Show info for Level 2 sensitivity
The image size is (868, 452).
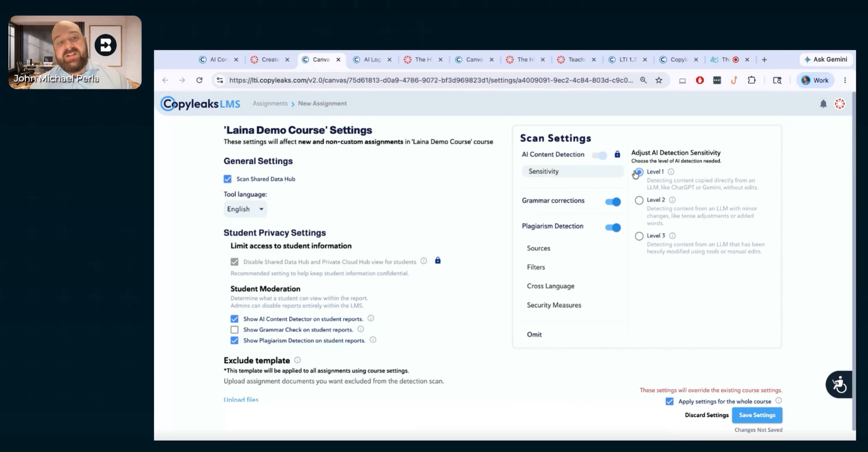point(672,200)
